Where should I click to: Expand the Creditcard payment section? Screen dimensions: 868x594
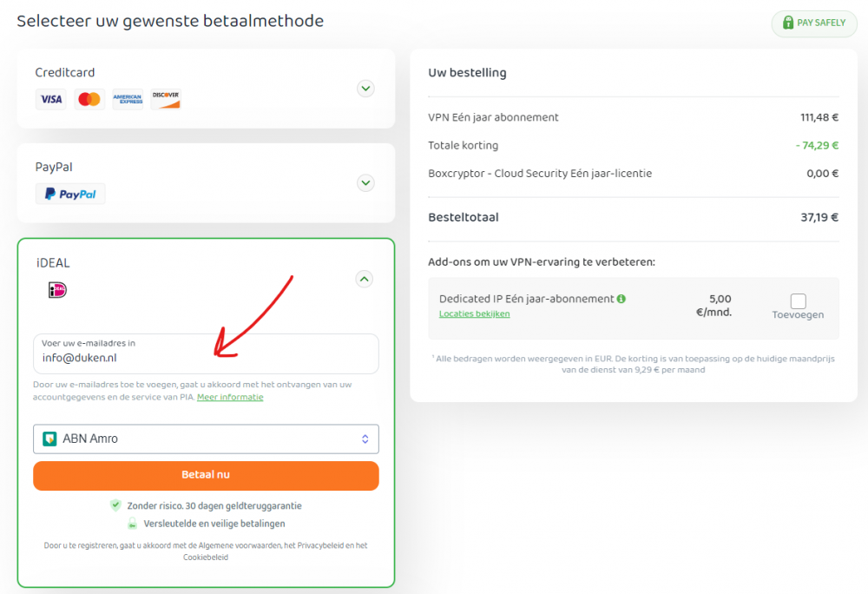coord(365,88)
